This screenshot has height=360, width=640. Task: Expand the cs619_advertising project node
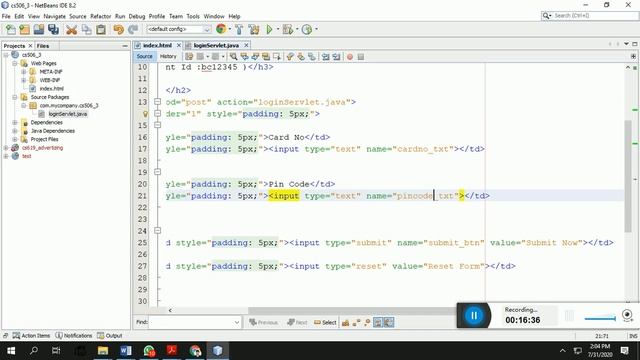(6, 148)
